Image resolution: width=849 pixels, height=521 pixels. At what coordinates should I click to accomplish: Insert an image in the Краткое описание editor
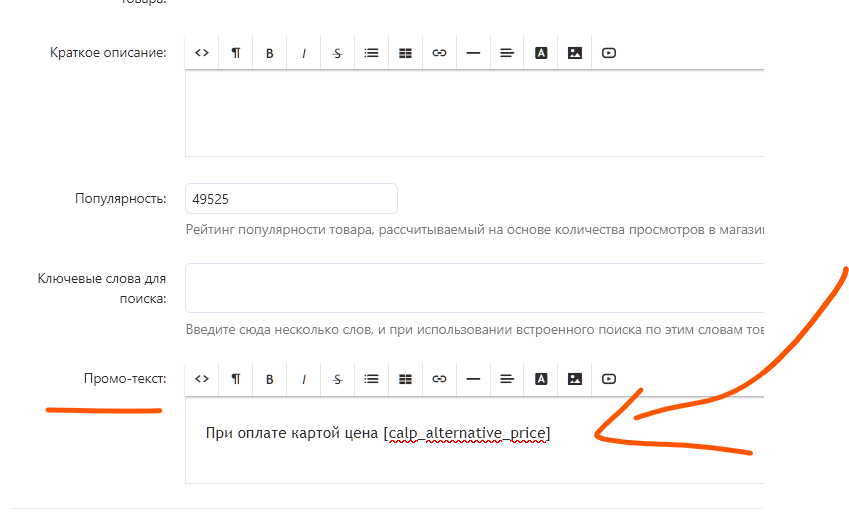click(575, 53)
